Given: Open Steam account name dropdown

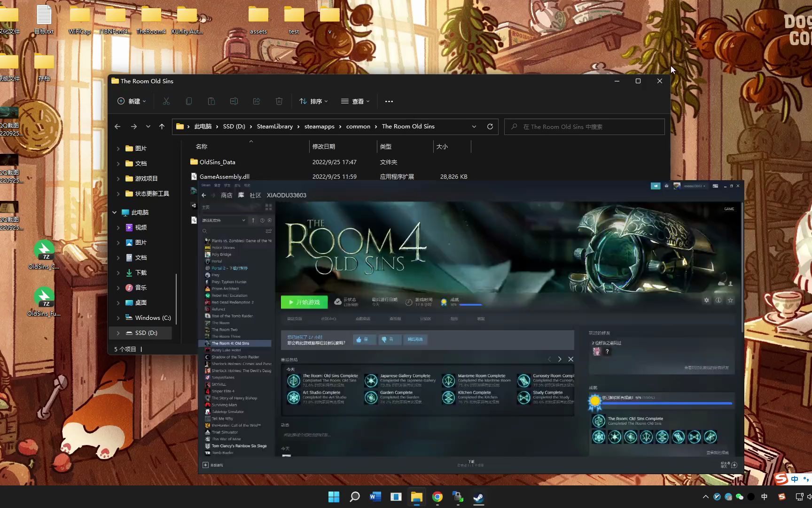Looking at the screenshot, I should tap(694, 186).
